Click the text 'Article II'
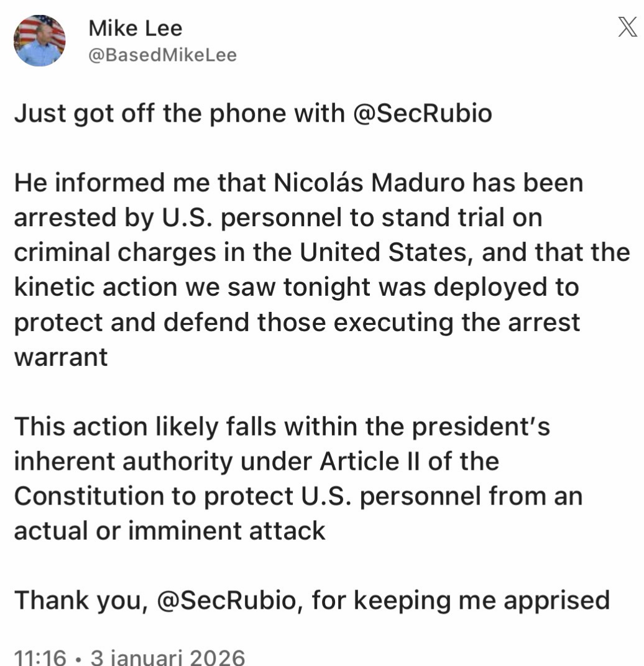 (366, 462)
